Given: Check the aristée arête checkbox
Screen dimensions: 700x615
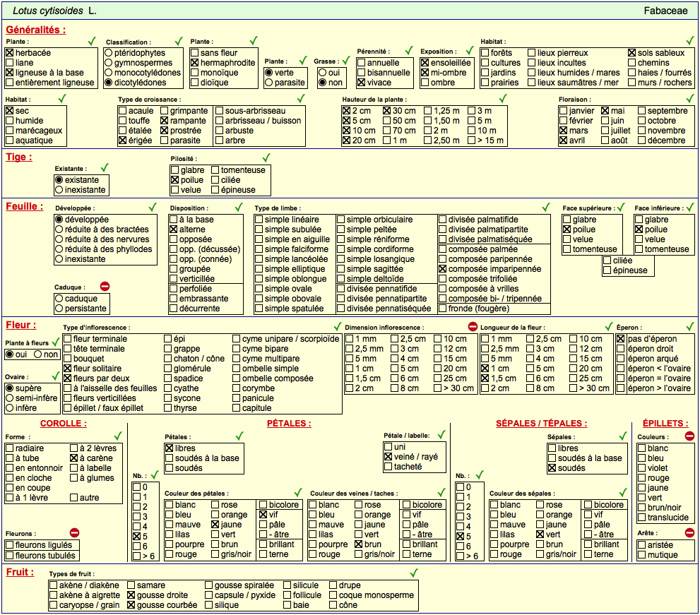Looking at the screenshot, I should pos(642,545).
